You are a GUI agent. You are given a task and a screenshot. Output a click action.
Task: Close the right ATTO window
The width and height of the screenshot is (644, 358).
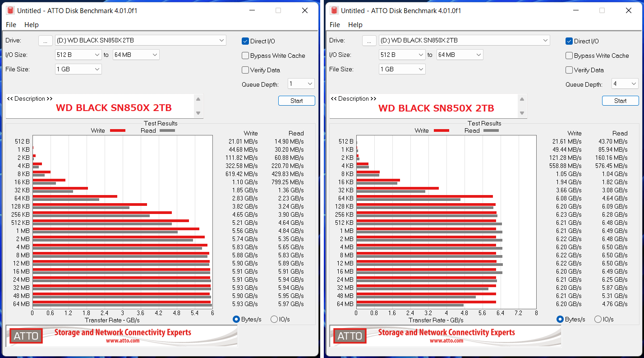[x=629, y=10]
